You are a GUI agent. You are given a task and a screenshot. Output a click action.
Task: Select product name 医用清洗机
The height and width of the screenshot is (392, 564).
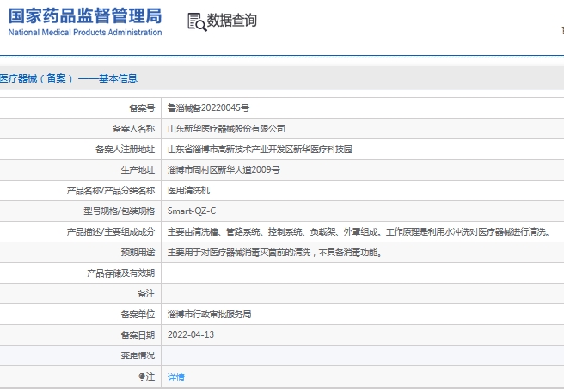point(188,190)
